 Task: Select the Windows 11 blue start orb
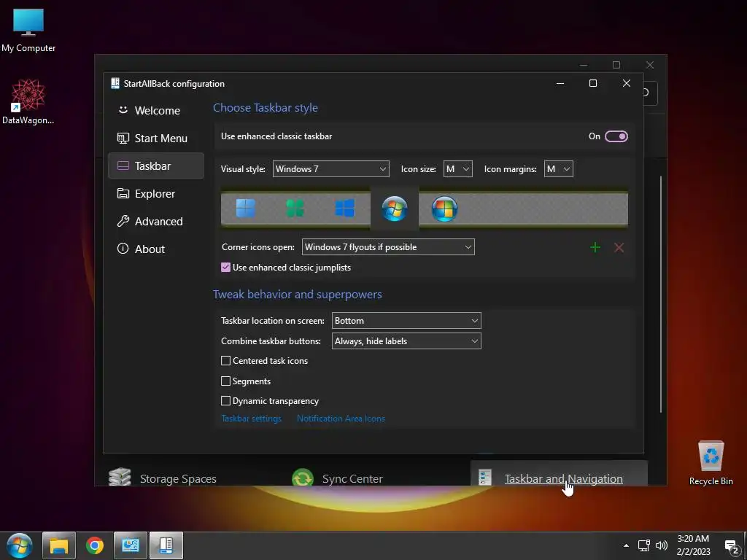pos(246,208)
